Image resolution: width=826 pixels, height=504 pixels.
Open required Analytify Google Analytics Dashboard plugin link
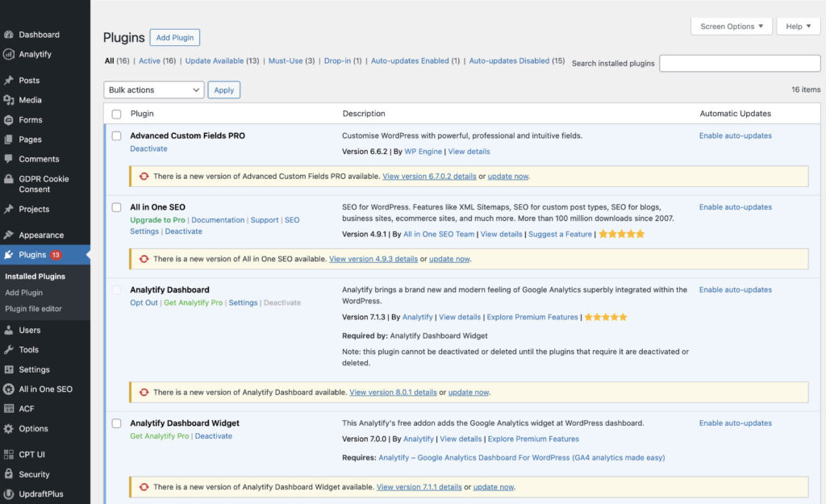click(522, 458)
